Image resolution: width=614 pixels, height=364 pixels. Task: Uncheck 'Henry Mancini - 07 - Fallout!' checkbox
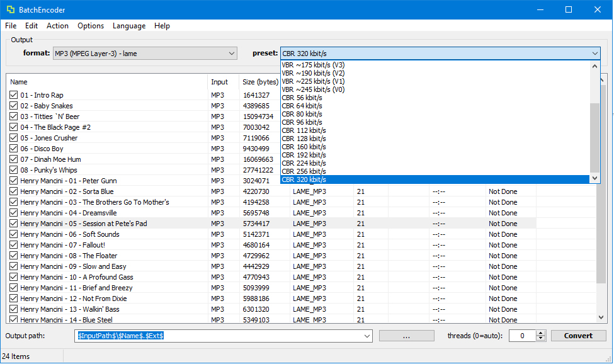point(14,244)
